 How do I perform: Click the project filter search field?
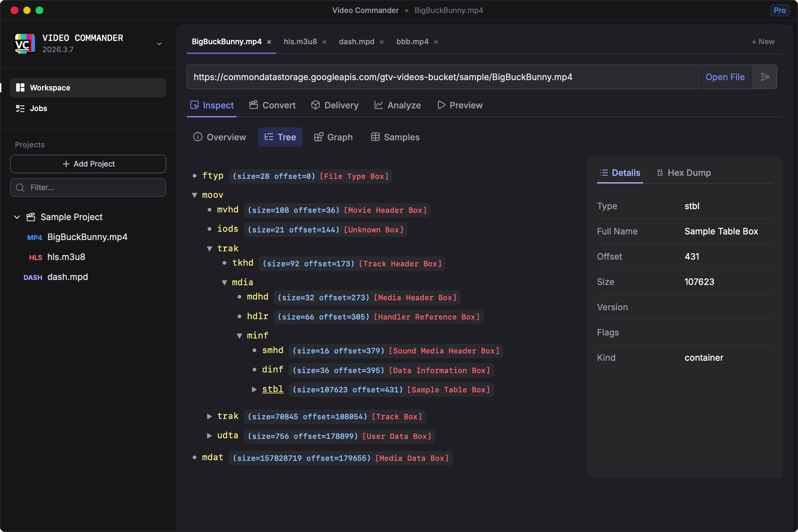click(x=88, y=187)
